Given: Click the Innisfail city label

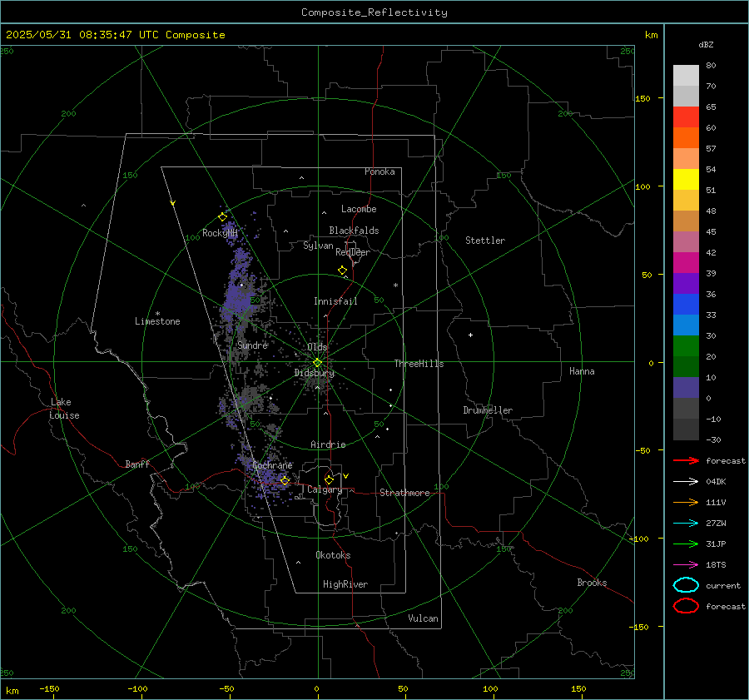Looking at the screenshot, I should pyautogui.click(x=335, y=301).
